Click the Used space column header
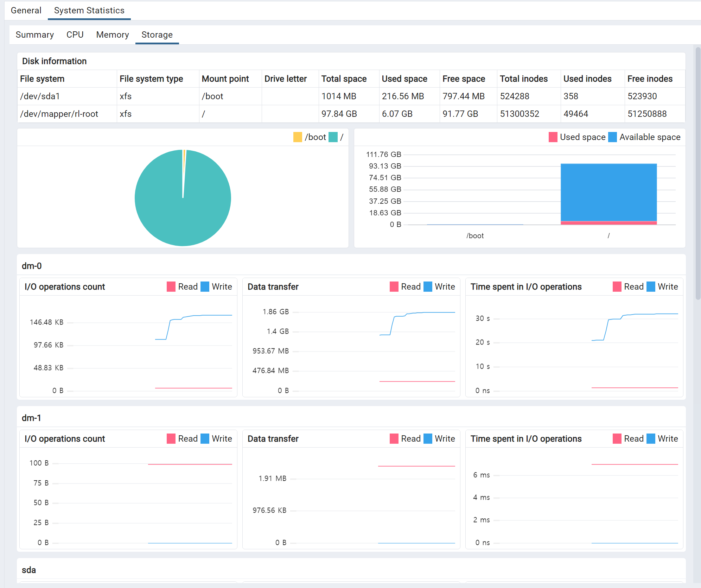 (404, 79)
